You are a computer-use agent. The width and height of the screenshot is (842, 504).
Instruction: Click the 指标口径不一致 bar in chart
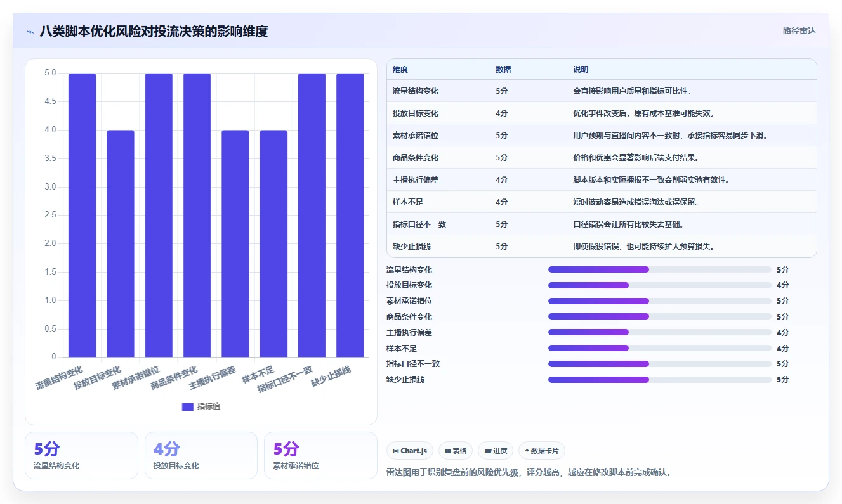click(x=312, y=215)
